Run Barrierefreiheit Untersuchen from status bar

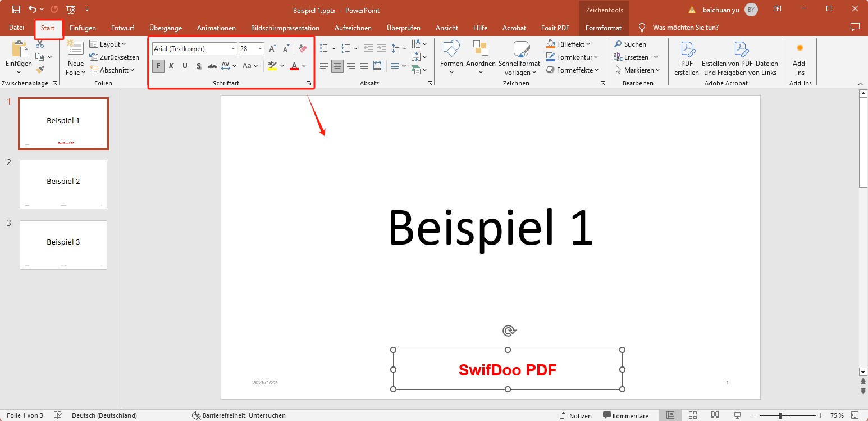[x=239, y=415]
